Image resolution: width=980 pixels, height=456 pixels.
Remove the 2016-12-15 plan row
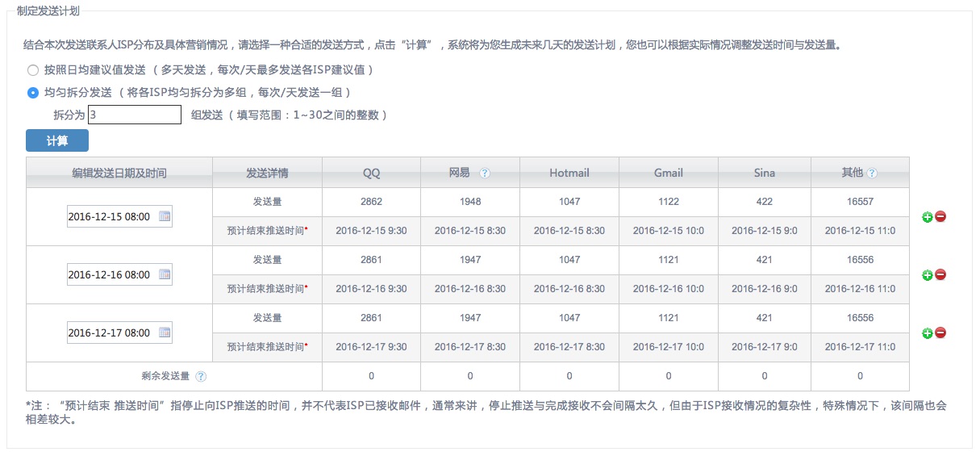point(940,217)
